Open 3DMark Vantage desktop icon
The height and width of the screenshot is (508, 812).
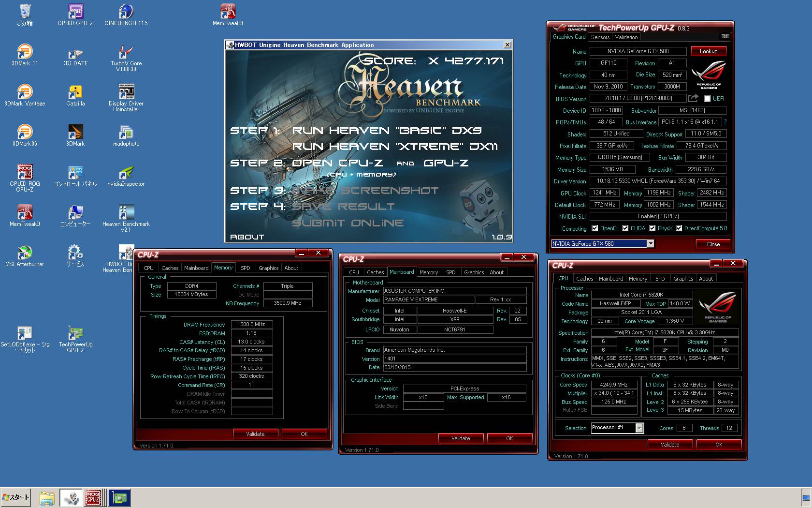(x=25, y=95)
